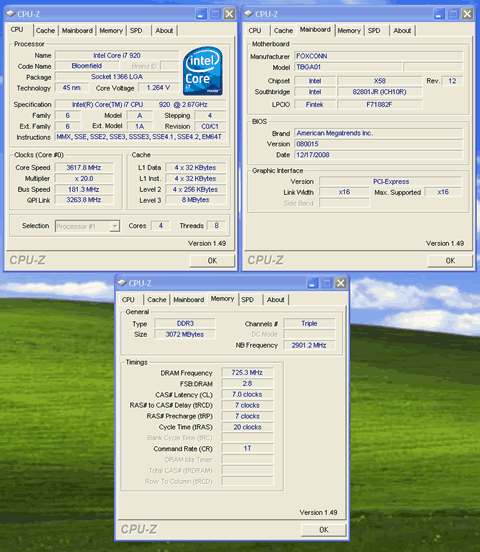Click the chipset value X58
480x552 pixels.
coord(380,81)
